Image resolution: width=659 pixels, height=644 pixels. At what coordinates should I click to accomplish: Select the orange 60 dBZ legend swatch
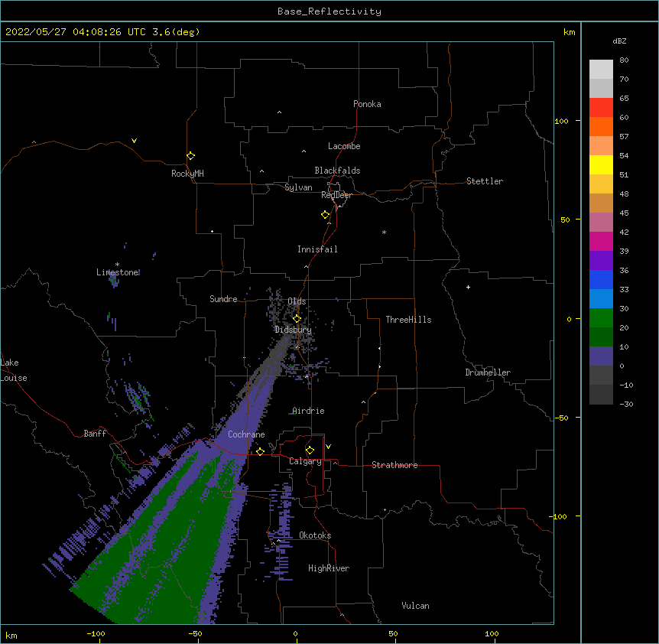(x=601, y=126)
